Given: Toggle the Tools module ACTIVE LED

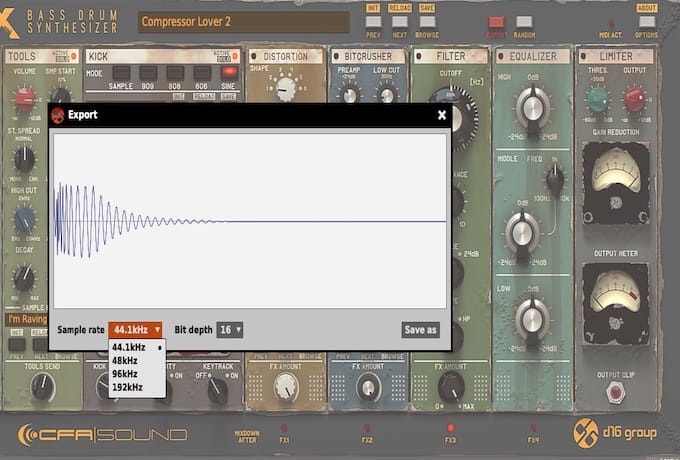Looking at the screenshot, I should point(74,56).
